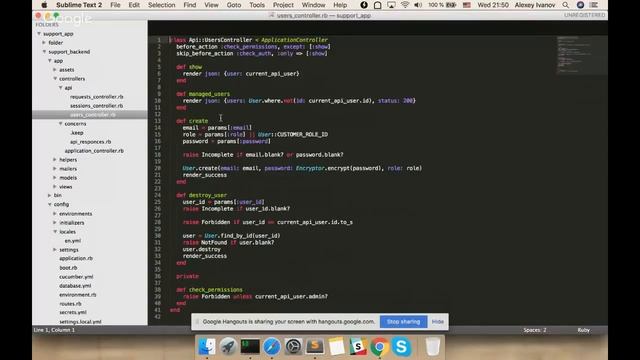This screenshot has width=640, height=360.
Task: Expand the assets folder
Action: point(55,70)
